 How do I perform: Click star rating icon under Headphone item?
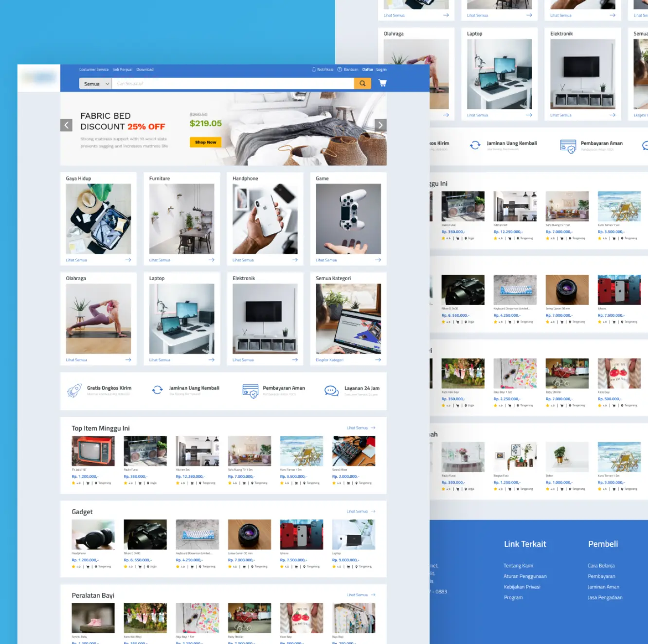(73, 567)
